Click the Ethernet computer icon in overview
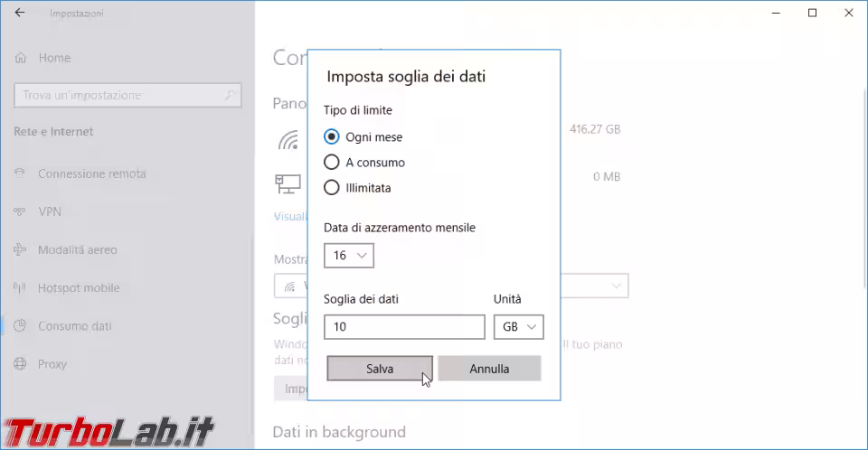Image resolution: width=868 pixels, height=450 pixels. [288, 183]
